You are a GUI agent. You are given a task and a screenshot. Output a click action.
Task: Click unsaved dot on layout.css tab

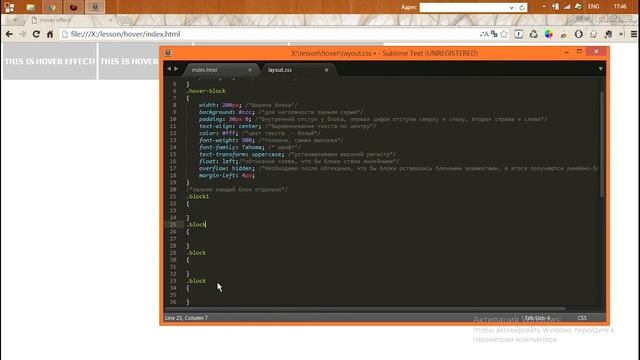(x=327, y=70)
